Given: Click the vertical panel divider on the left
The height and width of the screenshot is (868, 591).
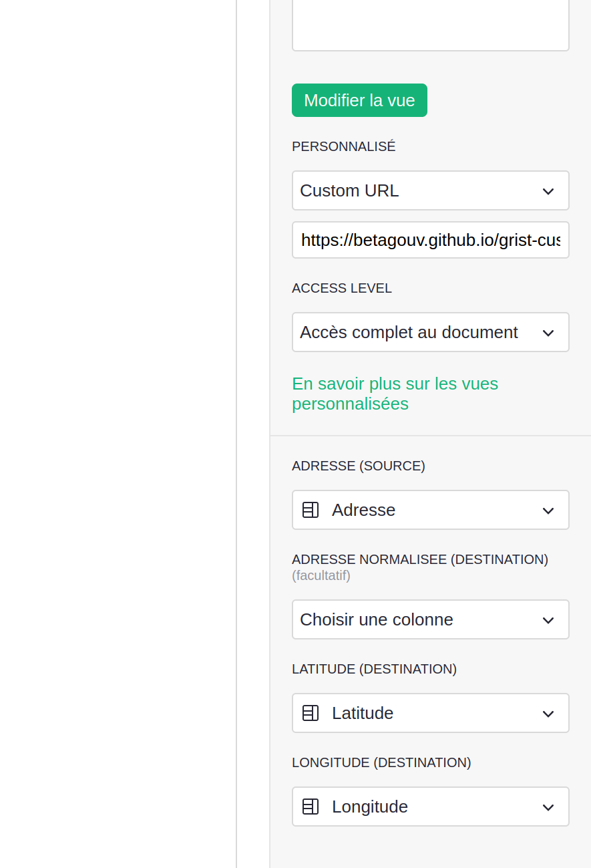Looking at the screenshot, I should point(237,434).
